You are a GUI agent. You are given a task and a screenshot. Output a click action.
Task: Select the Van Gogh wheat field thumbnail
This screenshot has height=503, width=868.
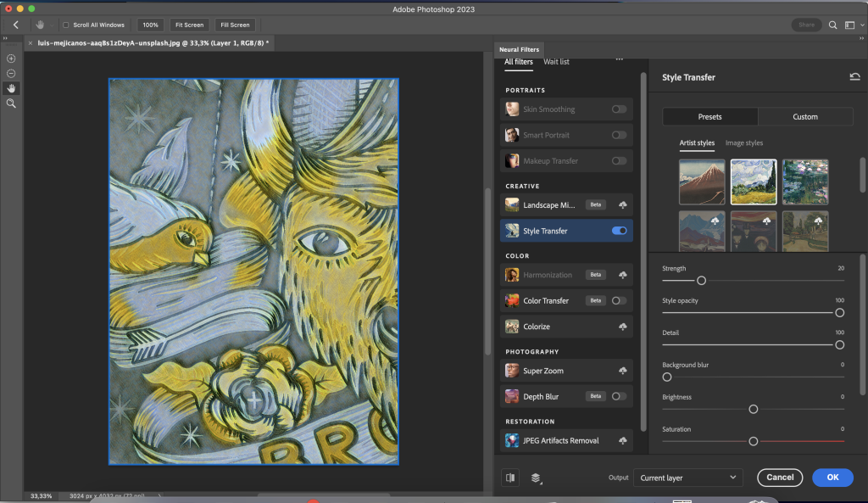pyautogui.click(x=754, y=182)
